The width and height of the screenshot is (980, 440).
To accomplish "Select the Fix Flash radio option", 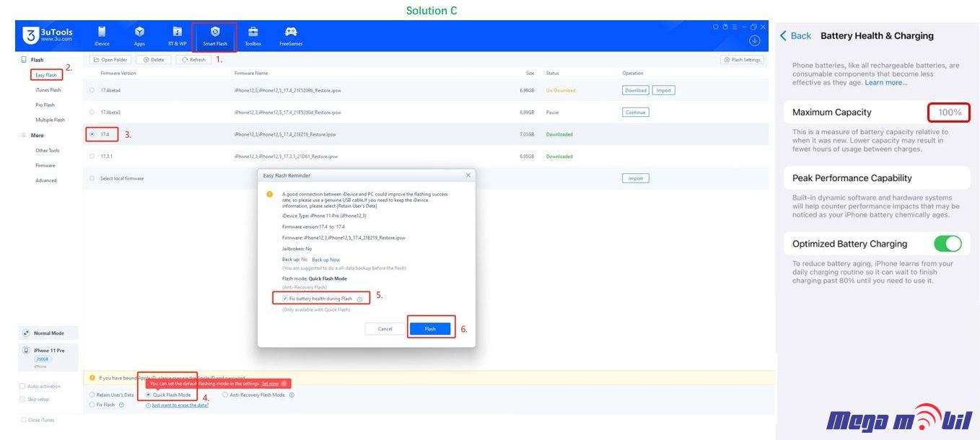I will (92, 405).
